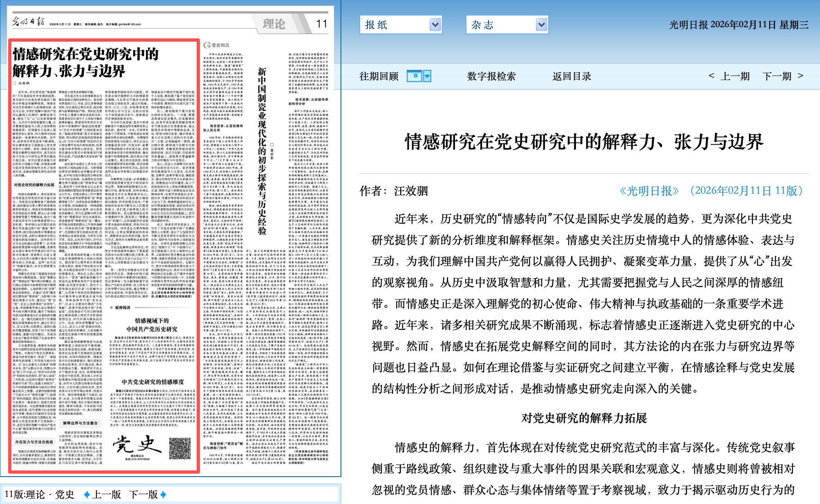This screenshot has height=504, width=820.
Task: Click the 理论 section banner on the page
Action: click(274, 24)
